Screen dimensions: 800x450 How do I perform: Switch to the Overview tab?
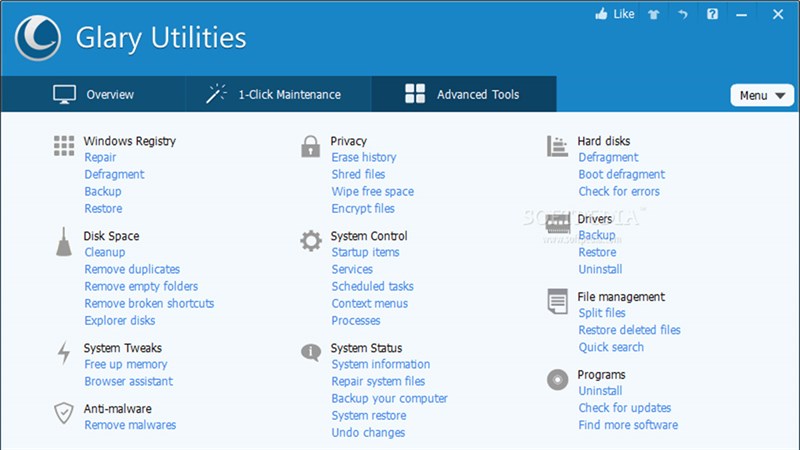tap(93, 95)
